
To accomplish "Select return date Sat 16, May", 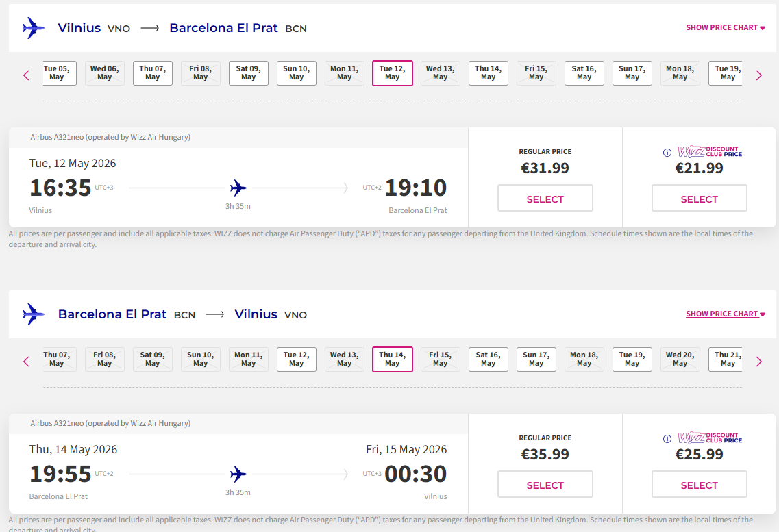I will pos(488,359).
